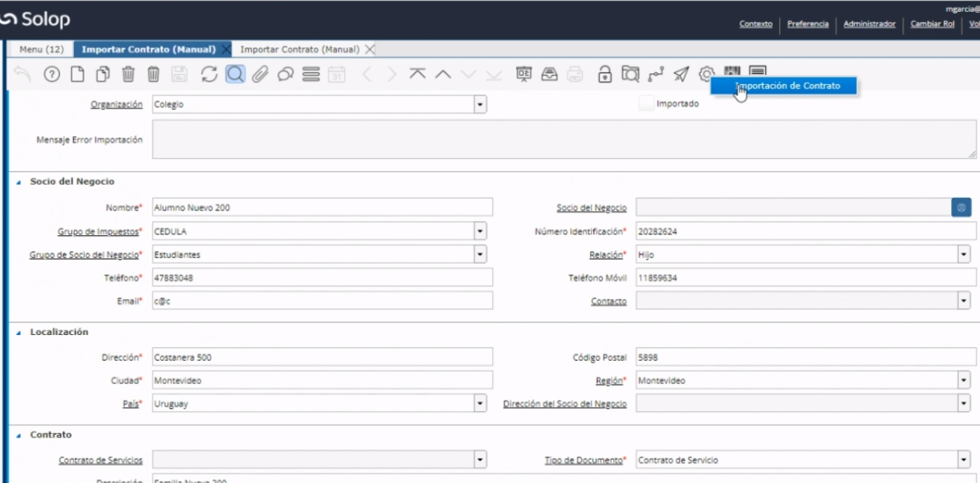Open the chat bubbles icon in the toolbar

point(286,75)
